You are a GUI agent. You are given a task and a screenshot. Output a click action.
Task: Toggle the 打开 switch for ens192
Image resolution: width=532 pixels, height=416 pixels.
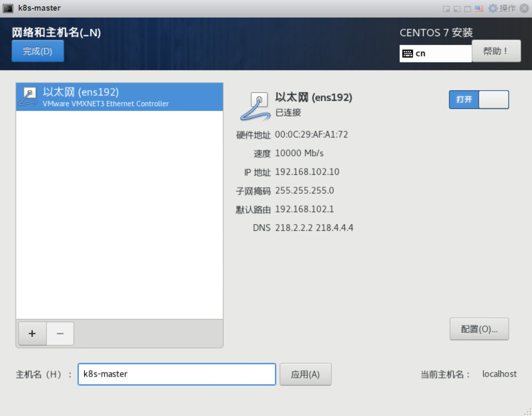[479, 100]
